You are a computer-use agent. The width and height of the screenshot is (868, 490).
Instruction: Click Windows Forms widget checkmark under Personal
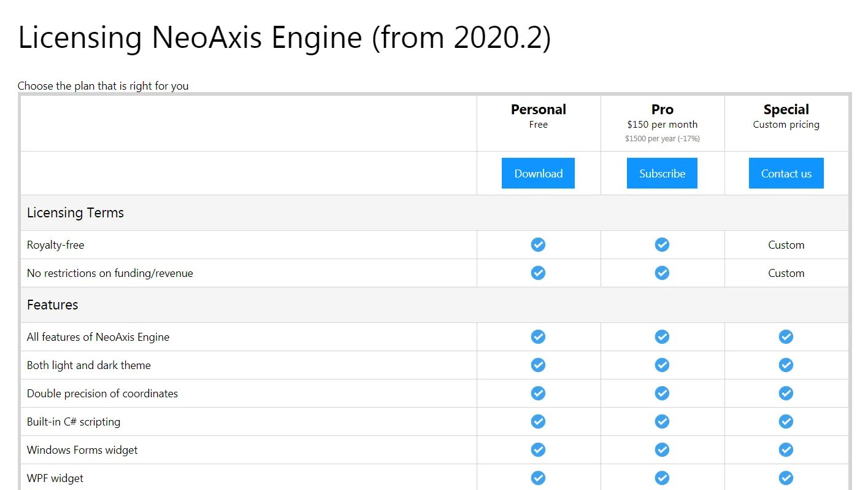(538, 449)
